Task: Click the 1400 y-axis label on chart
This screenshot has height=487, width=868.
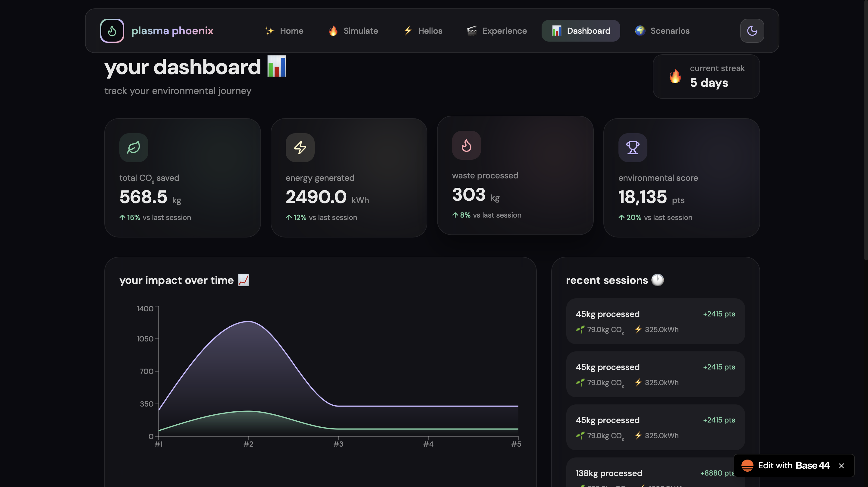Action: 145,309
